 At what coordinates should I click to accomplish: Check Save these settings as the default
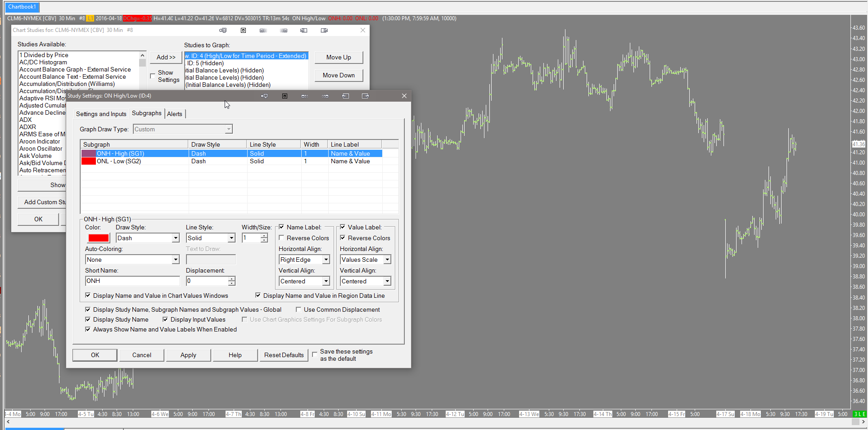tap(315, 354)
